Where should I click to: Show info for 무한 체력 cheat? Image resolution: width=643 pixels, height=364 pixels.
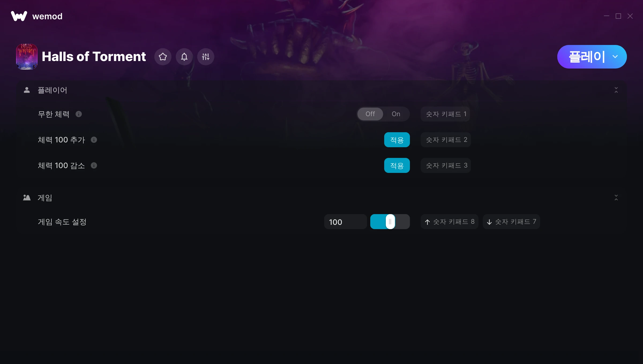click(78, 114)
